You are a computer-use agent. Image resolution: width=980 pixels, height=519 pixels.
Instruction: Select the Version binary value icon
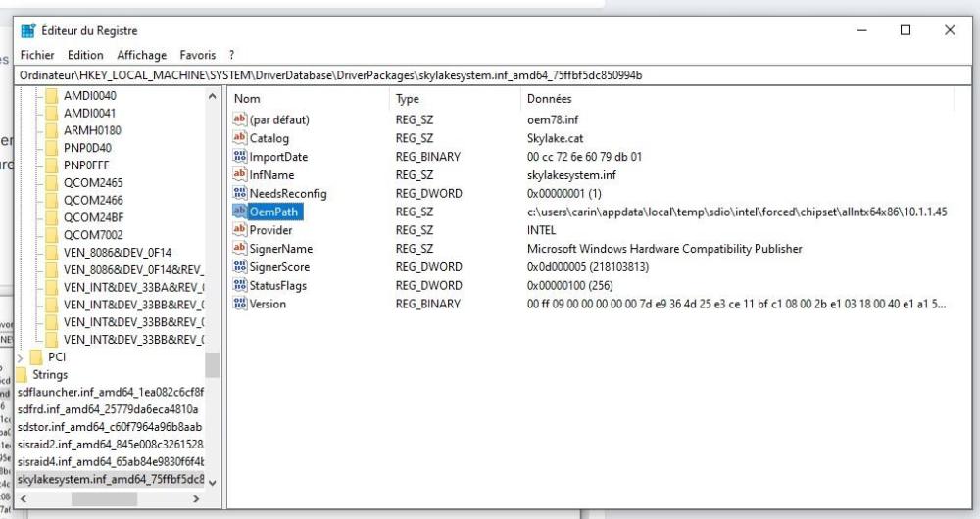[239, 304]
